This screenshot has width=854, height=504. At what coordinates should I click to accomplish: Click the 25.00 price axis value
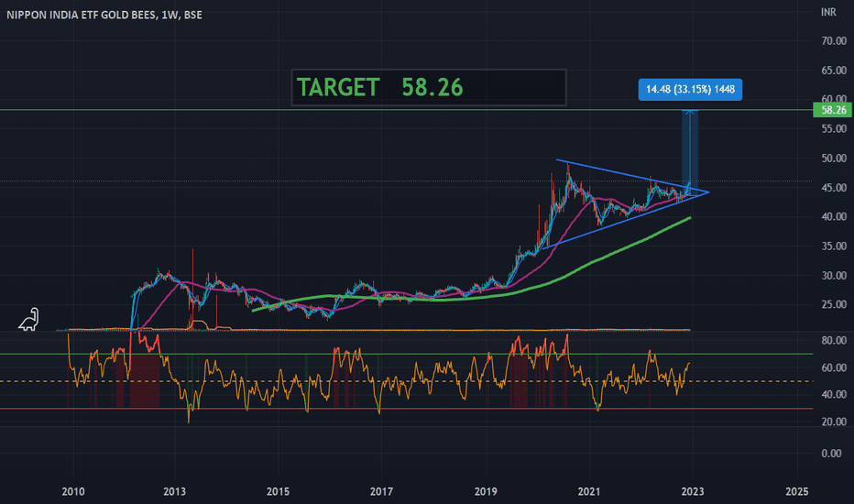(834, 304)
